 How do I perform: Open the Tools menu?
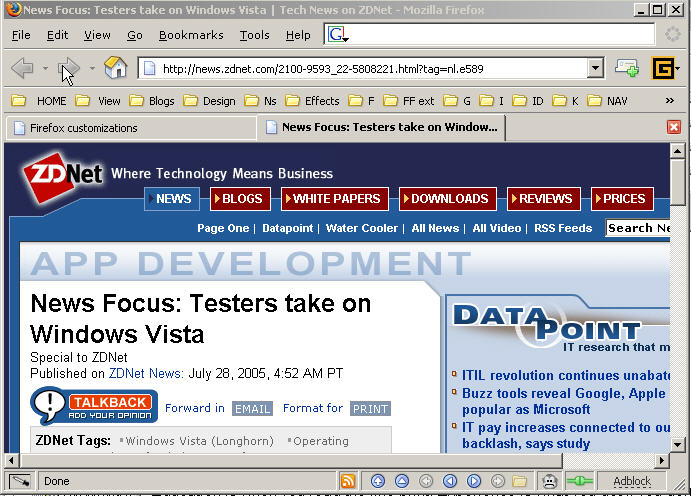click(x=254, y=35)
